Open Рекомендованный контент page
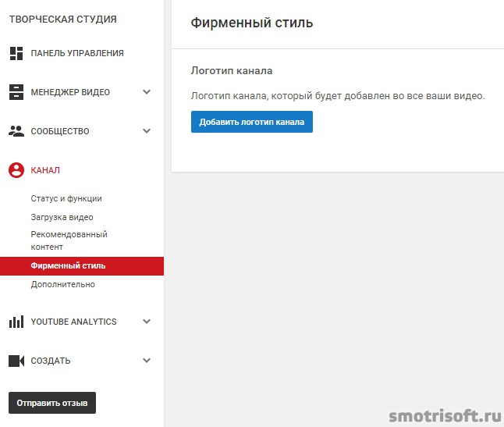 tap(69, 240)
